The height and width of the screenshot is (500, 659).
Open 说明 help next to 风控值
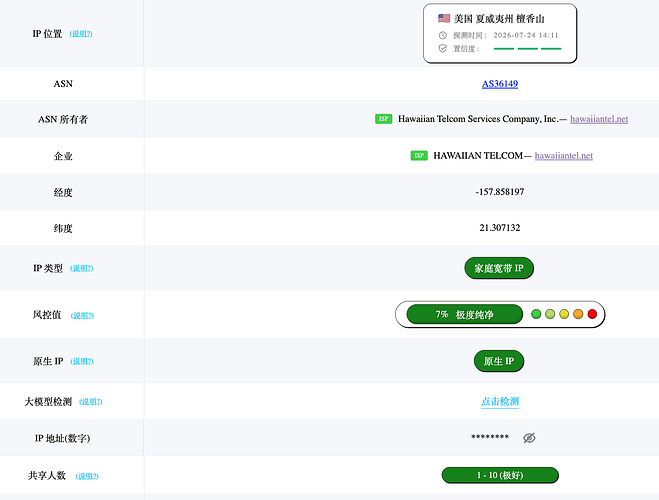pyautogui.click(x=82, y=315)
